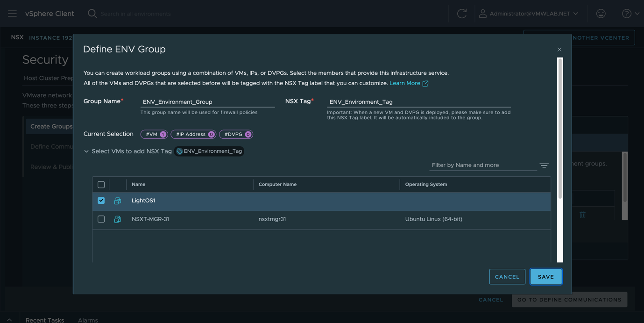Click the LightOS1 VM icon
The height and width of the screenshot is (323, 644).
click(x=118, y=201)
